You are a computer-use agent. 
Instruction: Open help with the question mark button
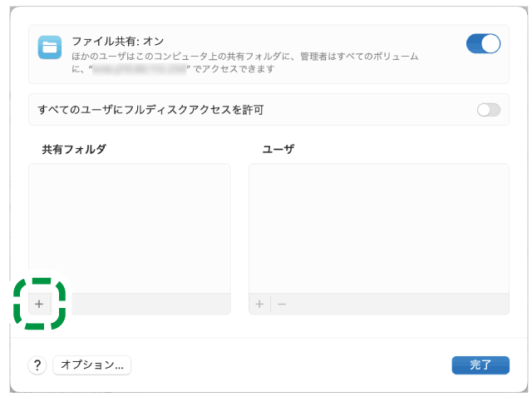[37, 365]
